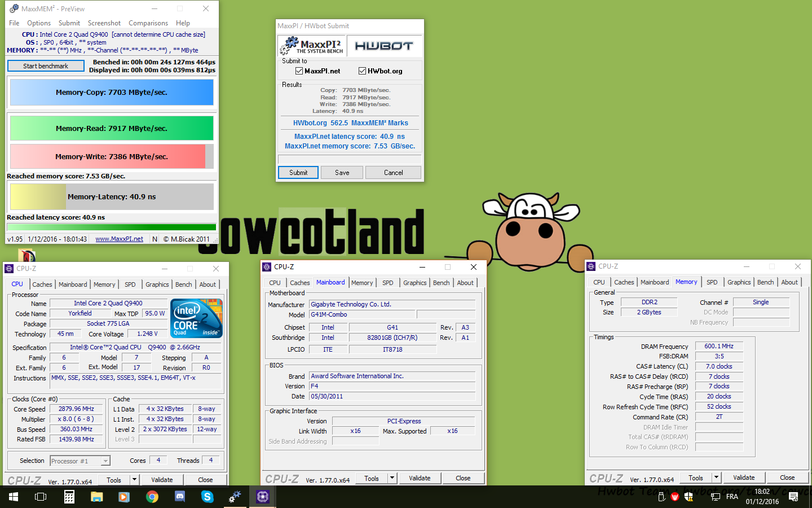Switch to CPU-Z purple chip taskbar icon
812x508 pixels.
(x=262, y=497)
